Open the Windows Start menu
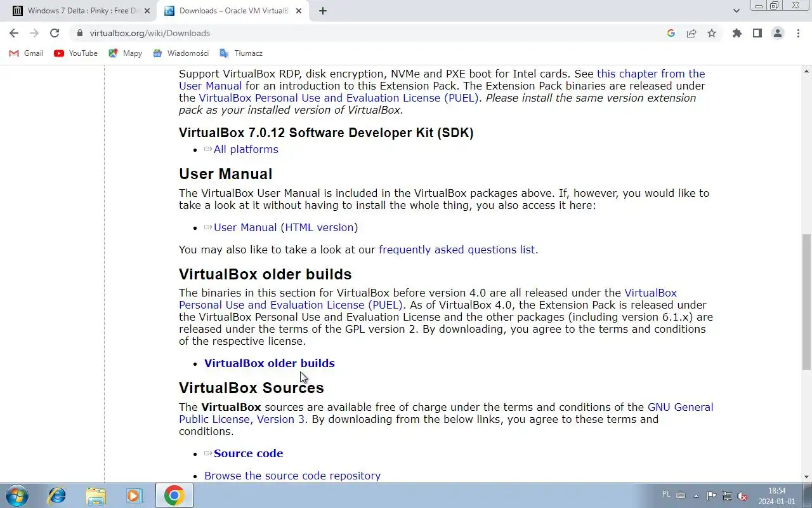This screenshot has width=812, height=508. (16, 495)
